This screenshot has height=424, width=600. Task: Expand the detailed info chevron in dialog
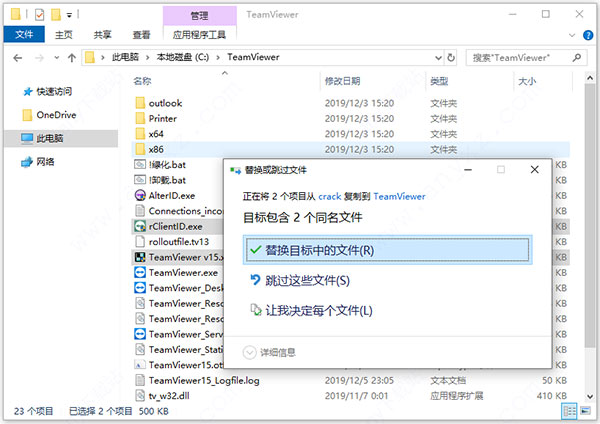pos(249,352)
